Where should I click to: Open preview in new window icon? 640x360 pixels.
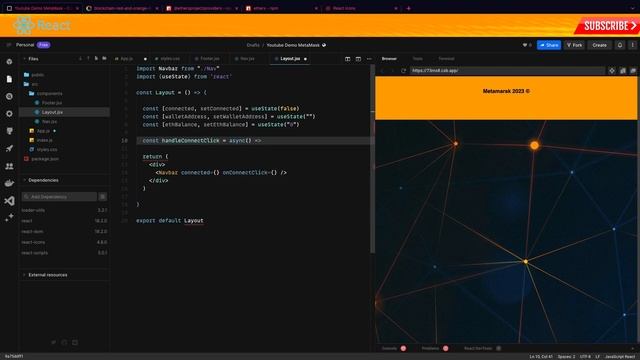(x=633, y=71)
